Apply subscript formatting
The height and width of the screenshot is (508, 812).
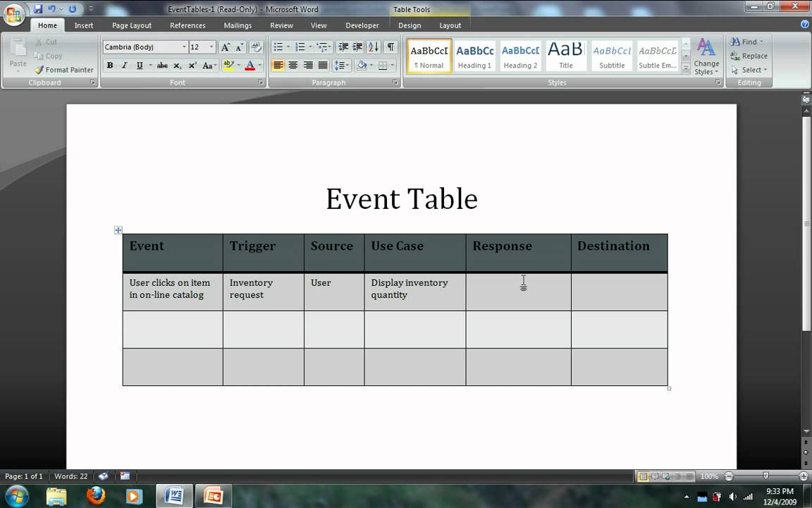point(177,66)
